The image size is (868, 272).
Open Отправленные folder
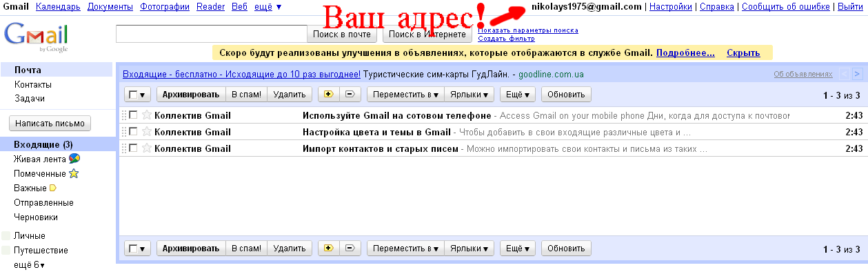click(43, 202)
